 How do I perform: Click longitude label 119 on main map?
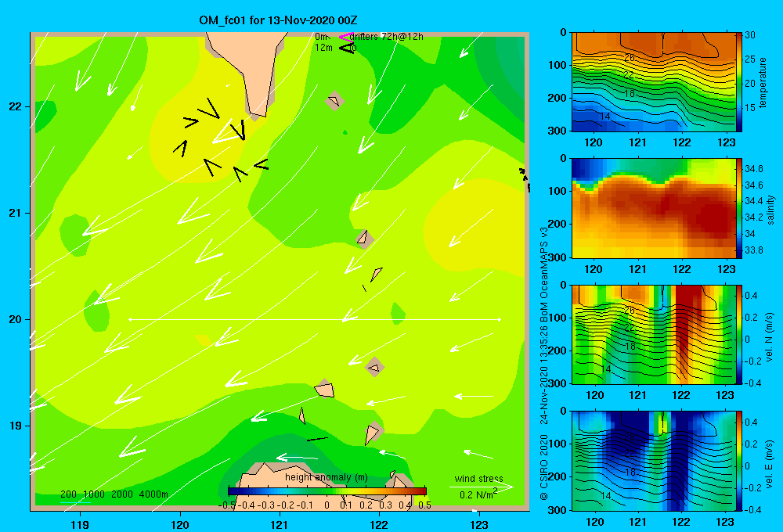pos(80,524)
